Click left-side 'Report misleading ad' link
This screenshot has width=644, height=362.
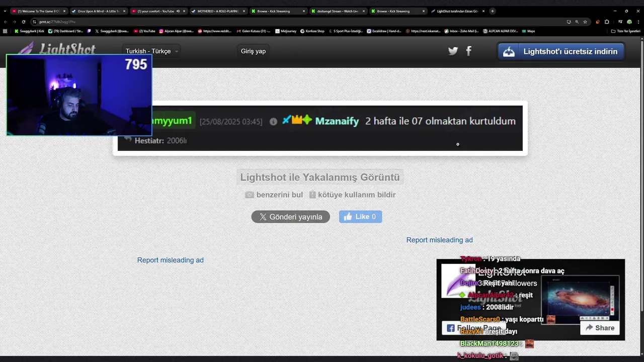(x=170, y=260)
